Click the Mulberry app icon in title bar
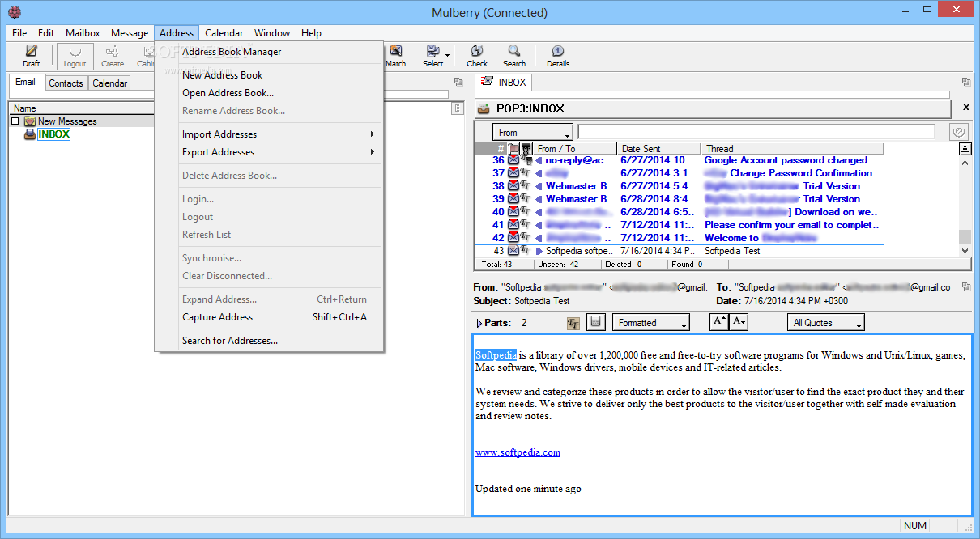Viewport: 980px width, 539px height. pos(14,12)
